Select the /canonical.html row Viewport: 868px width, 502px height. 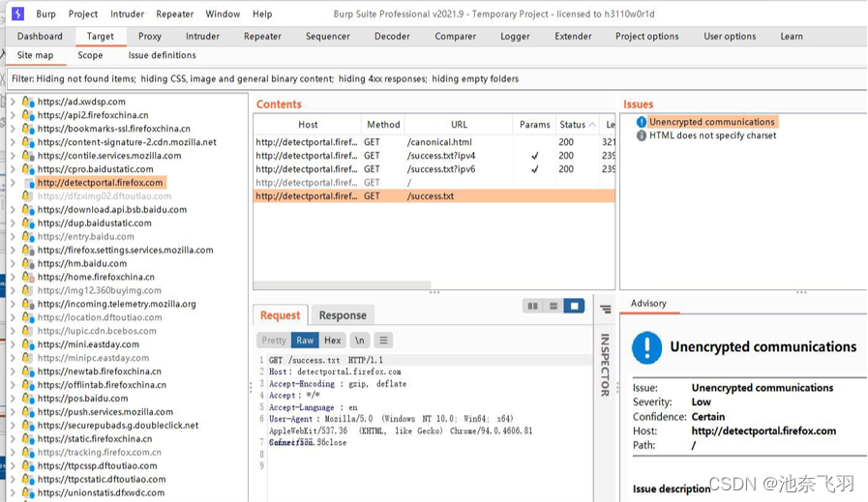coord(434,142)
